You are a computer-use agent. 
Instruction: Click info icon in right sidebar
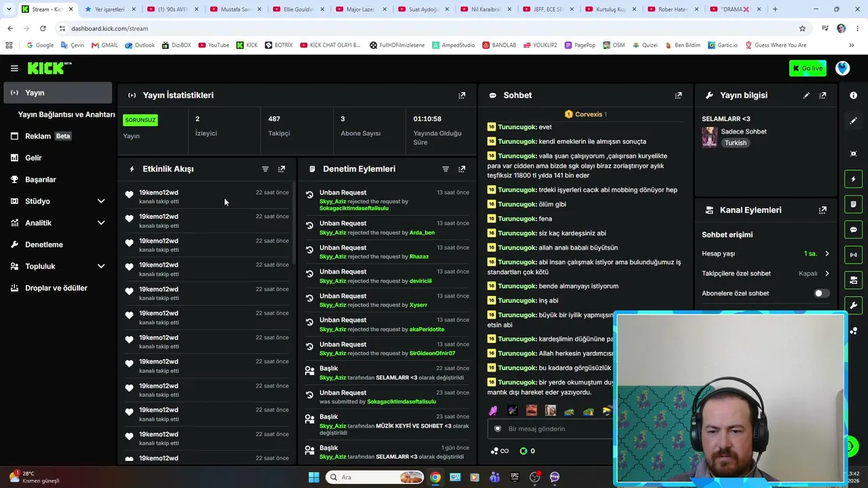coord(853,96)
